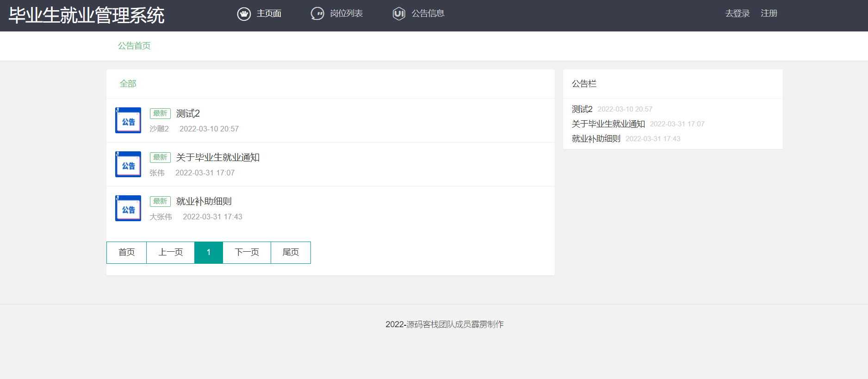Click the 公告 thumbnail icon for 测试2
The image size is (868, 379).
pyautogui.click(x=128, y=120)
